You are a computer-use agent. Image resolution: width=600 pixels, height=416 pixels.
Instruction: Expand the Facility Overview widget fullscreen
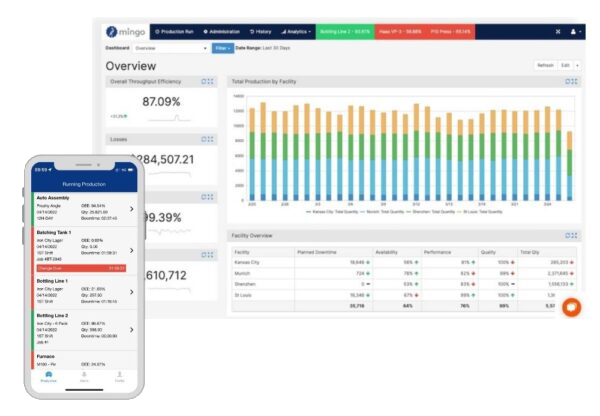(575, 236)
